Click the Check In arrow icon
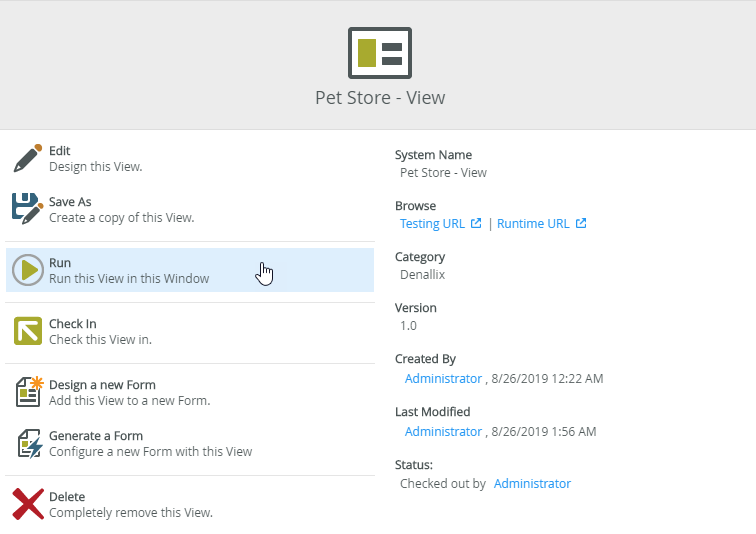Screen dimensions: 756x534 [x=28, y=331]
